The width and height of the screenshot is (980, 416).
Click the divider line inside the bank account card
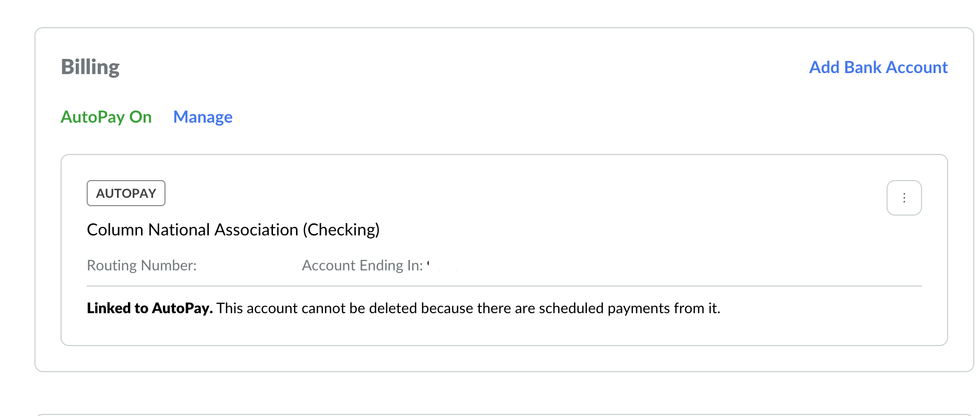504,286
